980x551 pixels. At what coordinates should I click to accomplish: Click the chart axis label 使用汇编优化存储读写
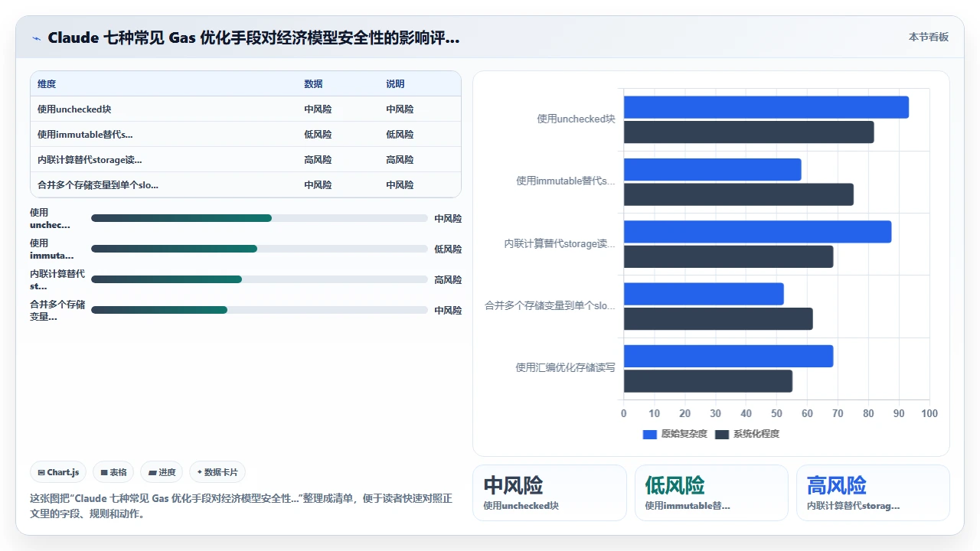(565, 368)
